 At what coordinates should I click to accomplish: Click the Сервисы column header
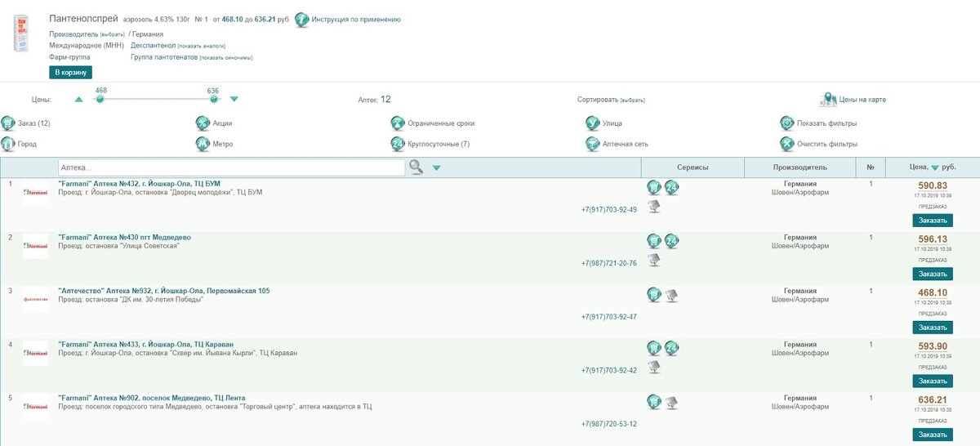[693, 167]
